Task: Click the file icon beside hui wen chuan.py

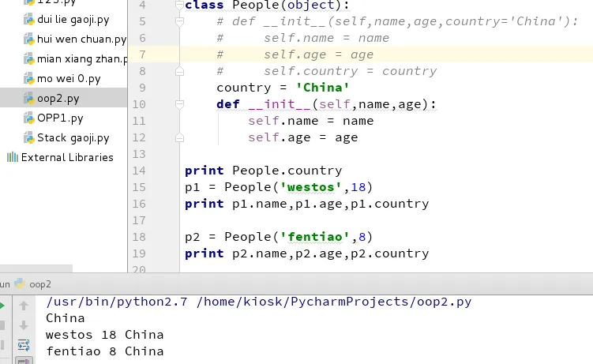Action: tap(28, 39)
